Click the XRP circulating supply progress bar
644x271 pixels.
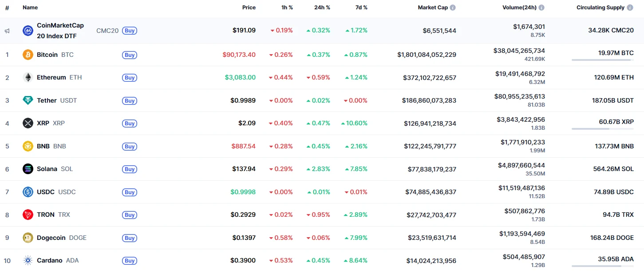coord(602,129)
